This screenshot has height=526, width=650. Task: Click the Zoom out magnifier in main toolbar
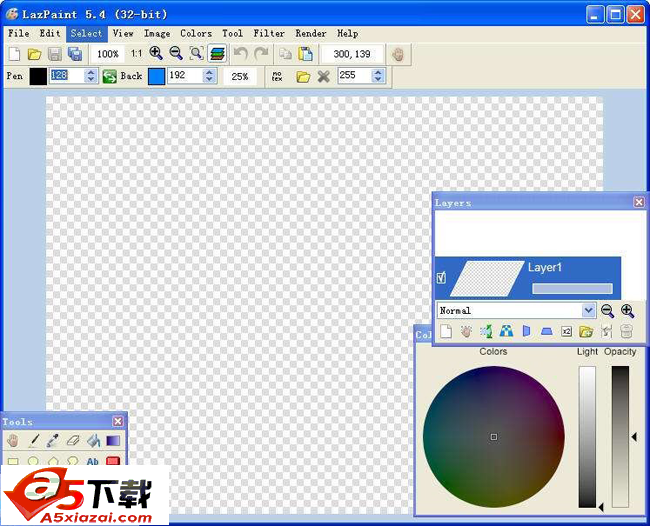coord(176,53)
